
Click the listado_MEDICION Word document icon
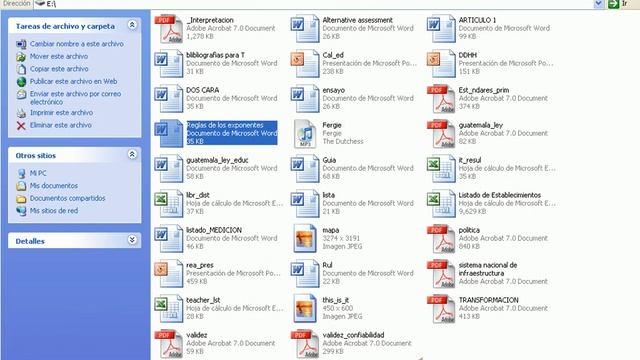pos(169,239)
